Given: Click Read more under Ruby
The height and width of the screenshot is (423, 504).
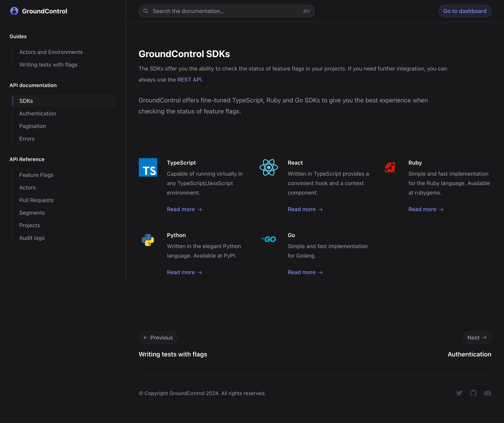Looking at the screenshot, I should [x=426, y=209].
